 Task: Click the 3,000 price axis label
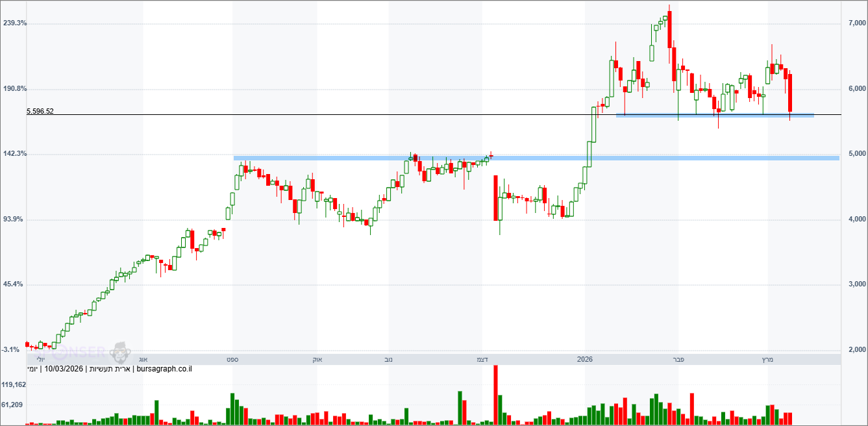[x=857, y=284]
